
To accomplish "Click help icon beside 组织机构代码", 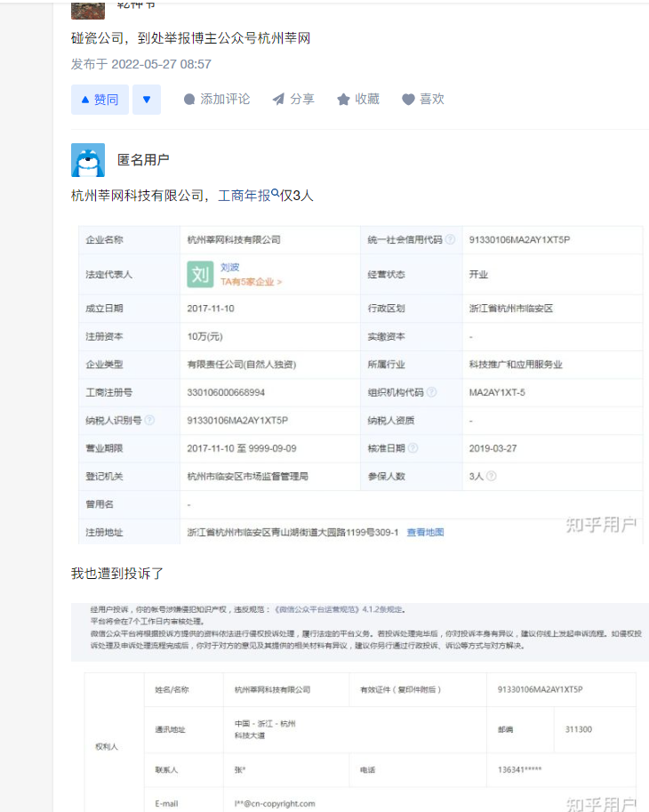I will pos(431,392).
